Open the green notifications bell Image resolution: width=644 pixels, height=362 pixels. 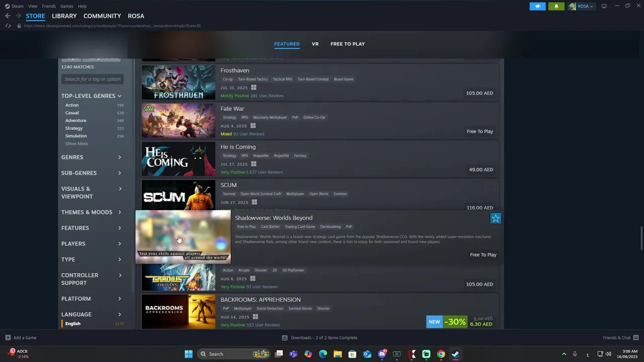click(x=556, y=6)
